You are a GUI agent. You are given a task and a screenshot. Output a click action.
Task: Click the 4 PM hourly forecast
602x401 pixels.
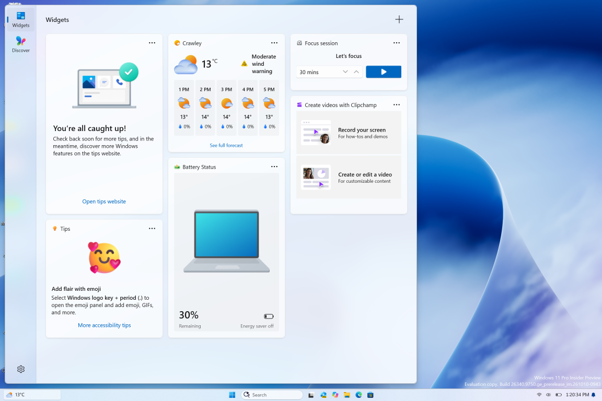[x=248, y=108]
